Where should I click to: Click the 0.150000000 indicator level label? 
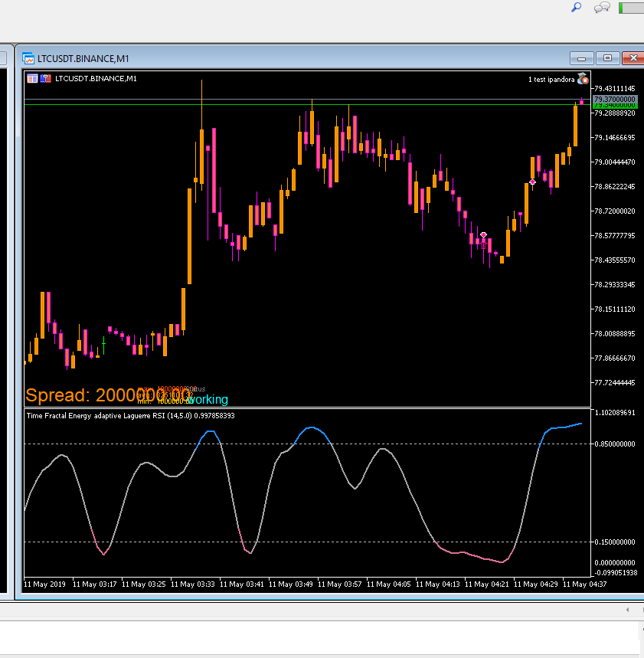click(615, 542)
